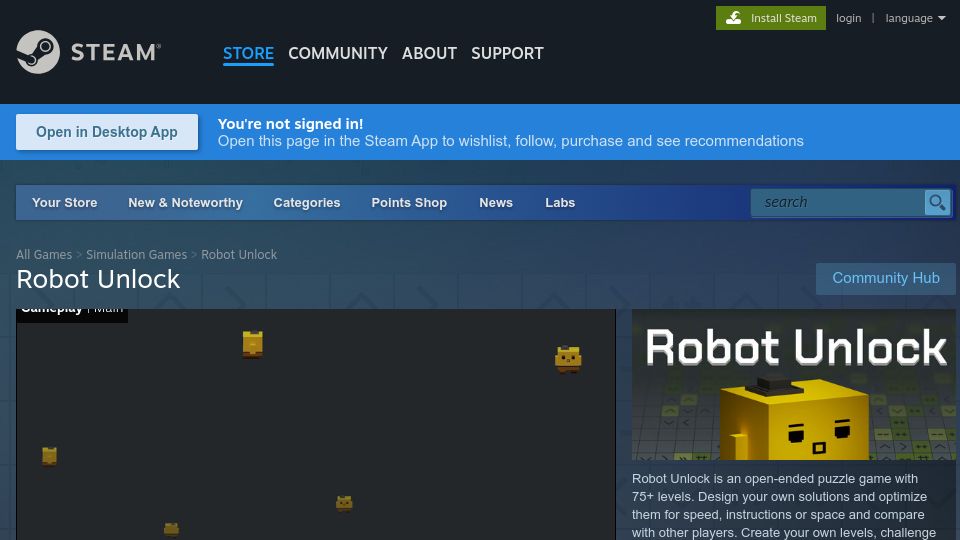Viewport: 960px width, 540px height.
Task: Click the Robot Unlock breadcrumb link
Action: tap(239, 254)
